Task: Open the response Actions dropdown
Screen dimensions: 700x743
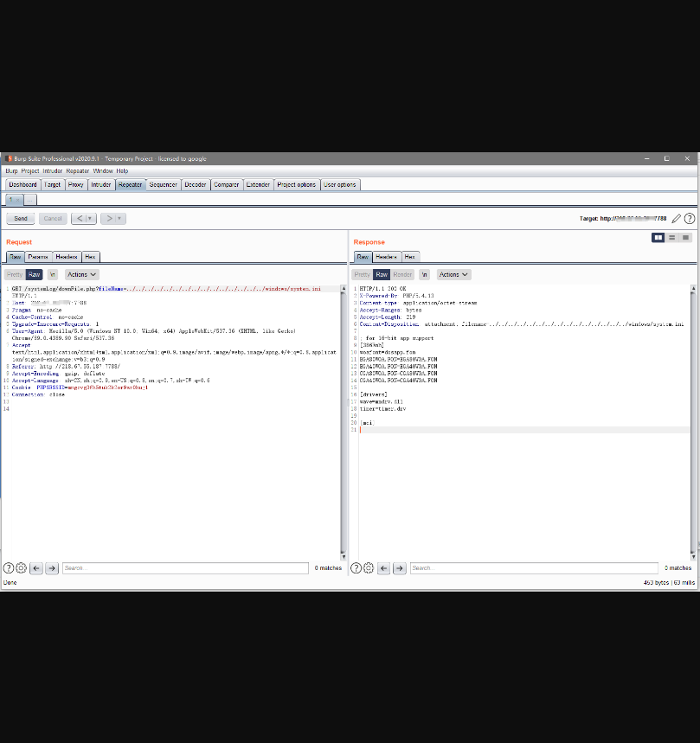Action: click(453, 274)
